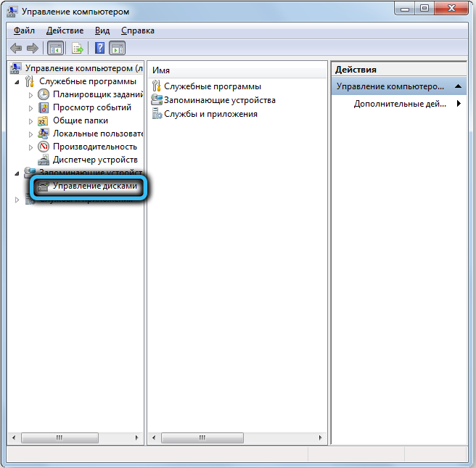Select Служебные программы in the tree
This screenshot has width=476, height=468.
click(88, 81)
